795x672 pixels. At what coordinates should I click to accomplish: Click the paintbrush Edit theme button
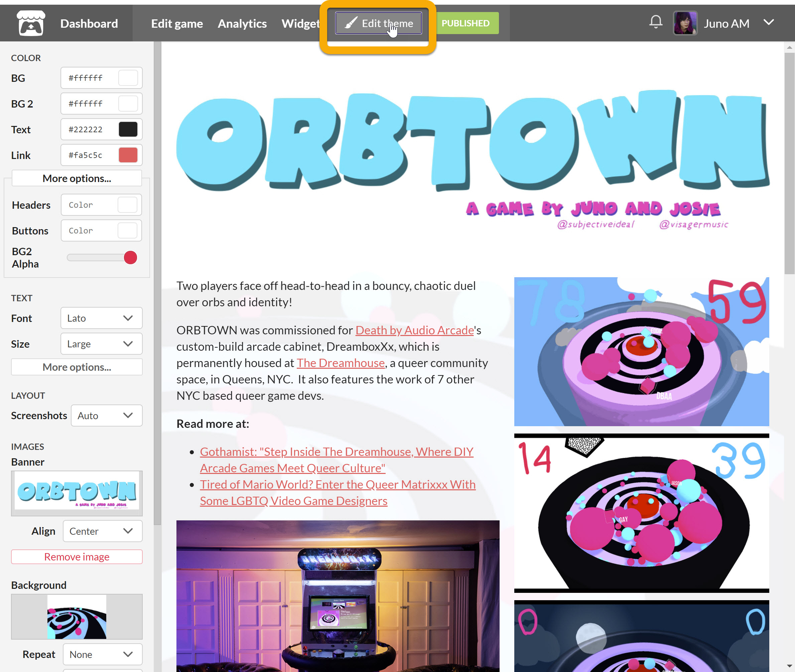point(378,23)
